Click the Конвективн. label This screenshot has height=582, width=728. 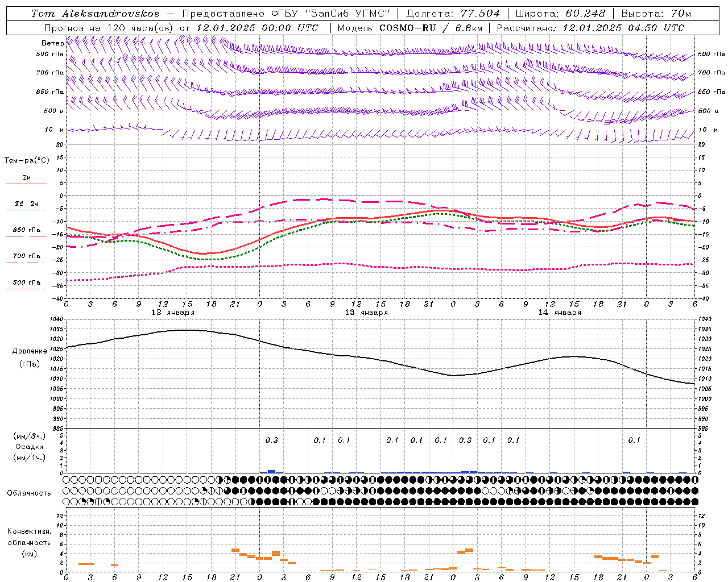(x=30, y=531)
